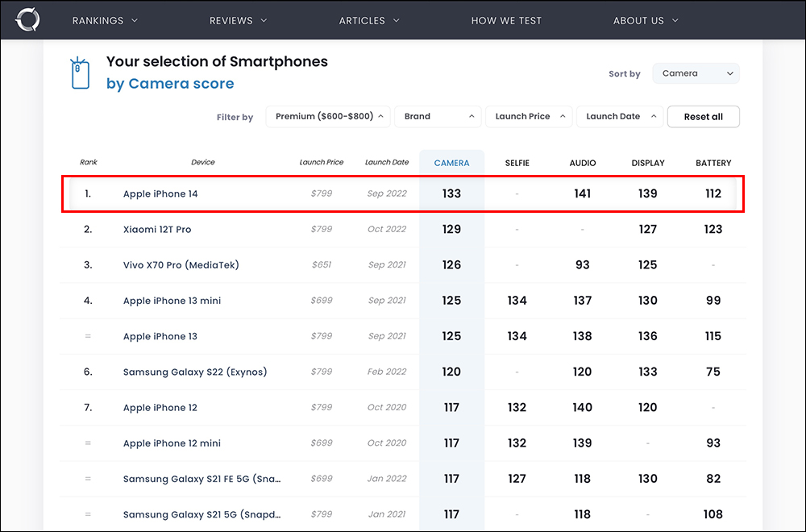The image size is (806, 532).
Task: Open the Apple iPhone 12 link
Action: coord(160,408)
